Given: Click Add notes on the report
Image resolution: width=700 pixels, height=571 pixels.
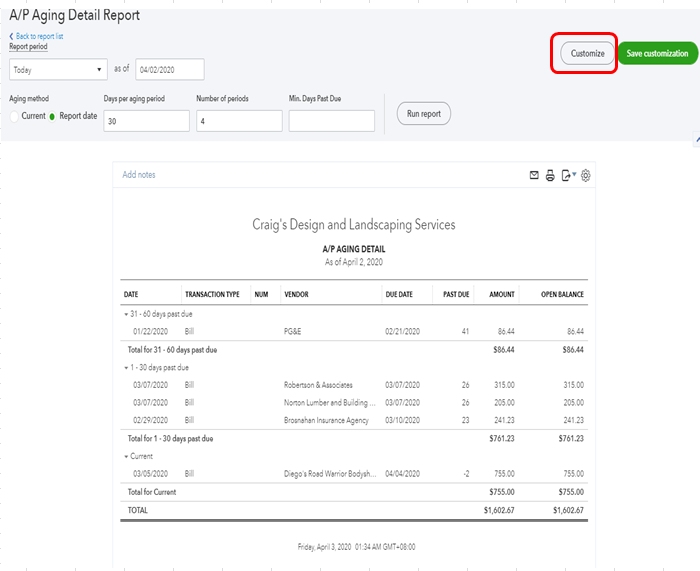Looking at the screenshot, I should click(139, 175).
